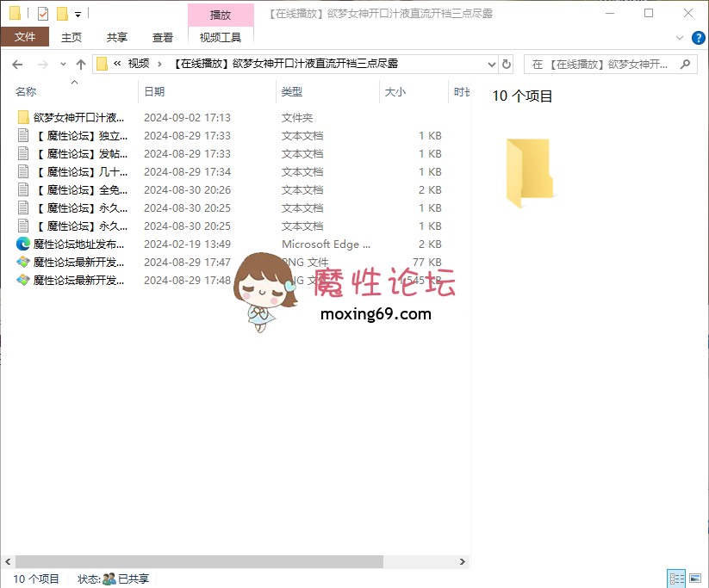Click the New Folder icon in title bar

point(62,14)
